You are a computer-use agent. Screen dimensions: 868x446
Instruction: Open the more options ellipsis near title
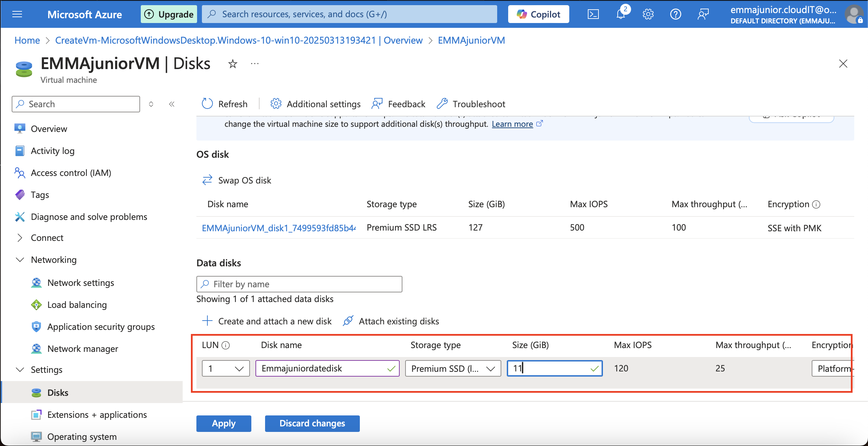254,63
